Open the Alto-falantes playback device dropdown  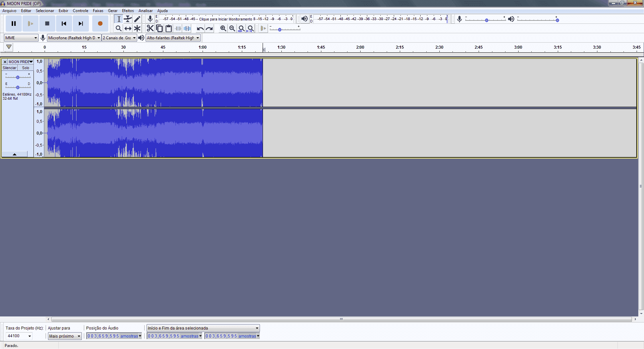pos(173,38)
